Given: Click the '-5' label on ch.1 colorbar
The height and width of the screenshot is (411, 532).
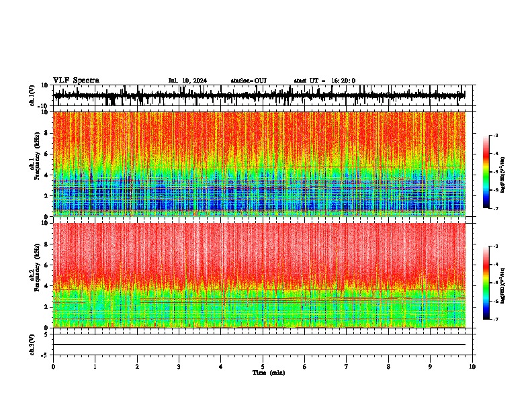Looking at the screenshot, I should click(x=495, y=172).
